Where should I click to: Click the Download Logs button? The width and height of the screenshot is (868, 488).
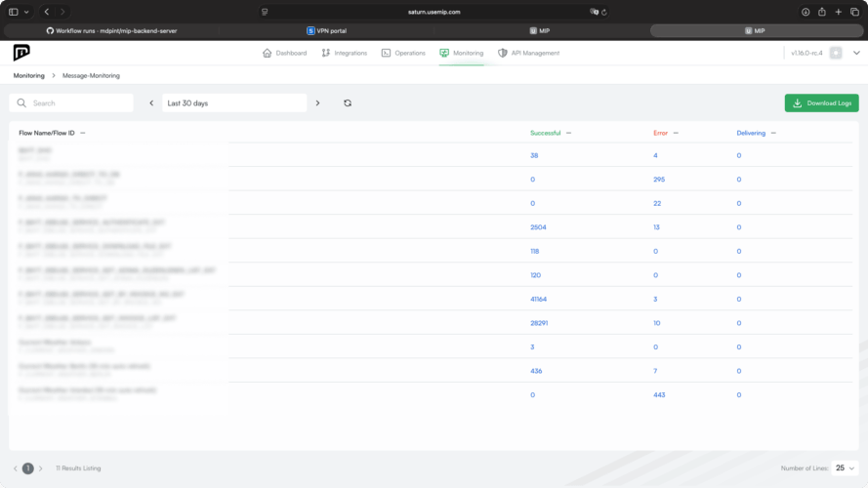(821, 102)
